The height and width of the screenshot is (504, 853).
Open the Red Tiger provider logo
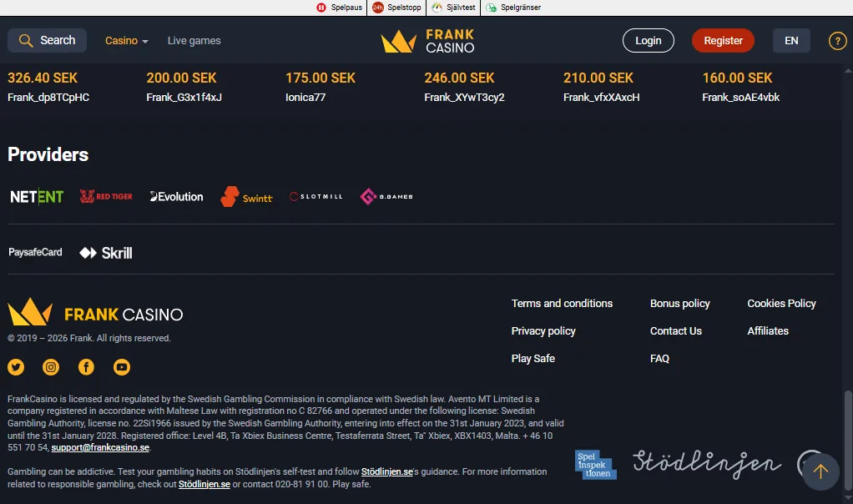(106, 196)
